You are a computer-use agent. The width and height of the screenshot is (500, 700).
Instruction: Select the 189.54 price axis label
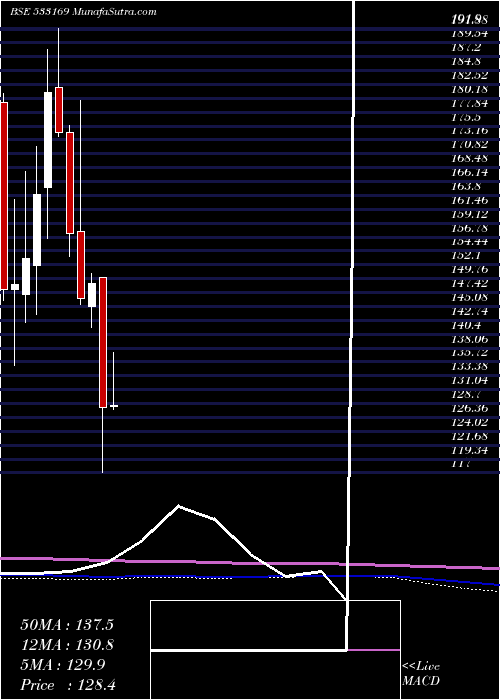469,33
